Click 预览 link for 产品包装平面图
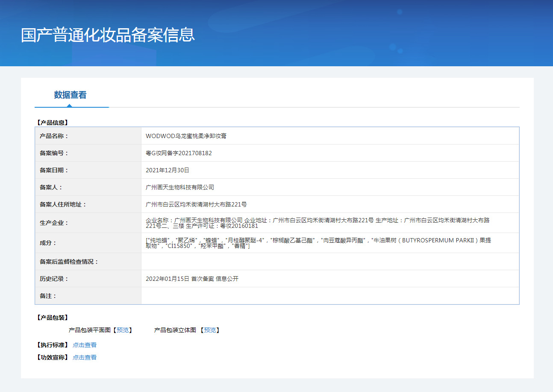This screenshot has height=392, width=553. [123, 330]
